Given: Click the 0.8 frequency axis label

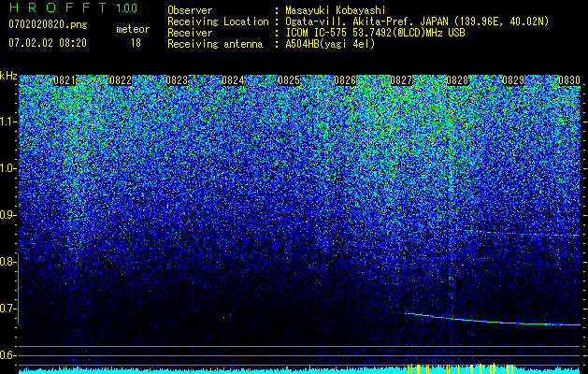Looking at the screenshot, I should point(7,262).
